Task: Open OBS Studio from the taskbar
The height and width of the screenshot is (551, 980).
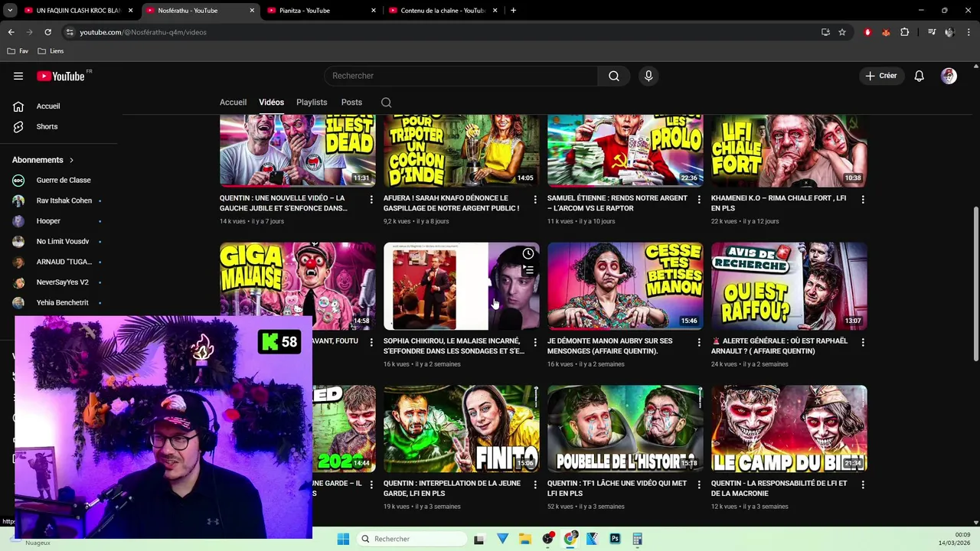Action: coord(547,539)
